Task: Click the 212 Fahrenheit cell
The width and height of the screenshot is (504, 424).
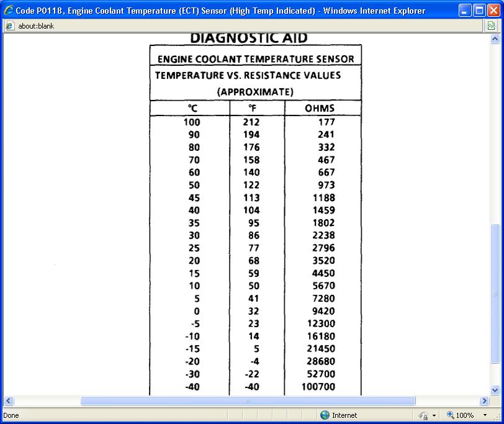Action: [251, 122]
